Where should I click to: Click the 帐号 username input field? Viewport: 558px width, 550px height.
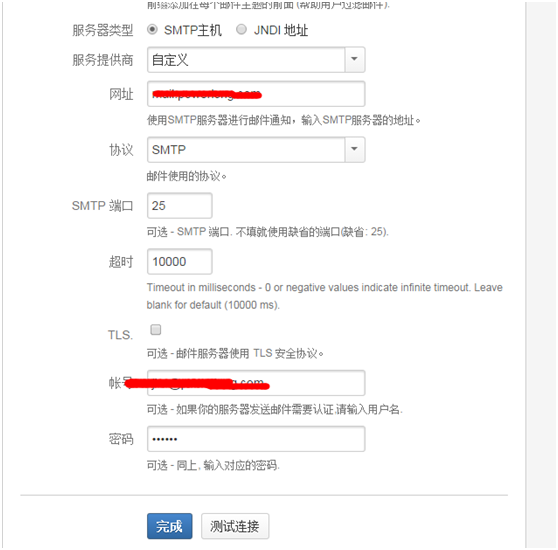(x=256, y=383)
